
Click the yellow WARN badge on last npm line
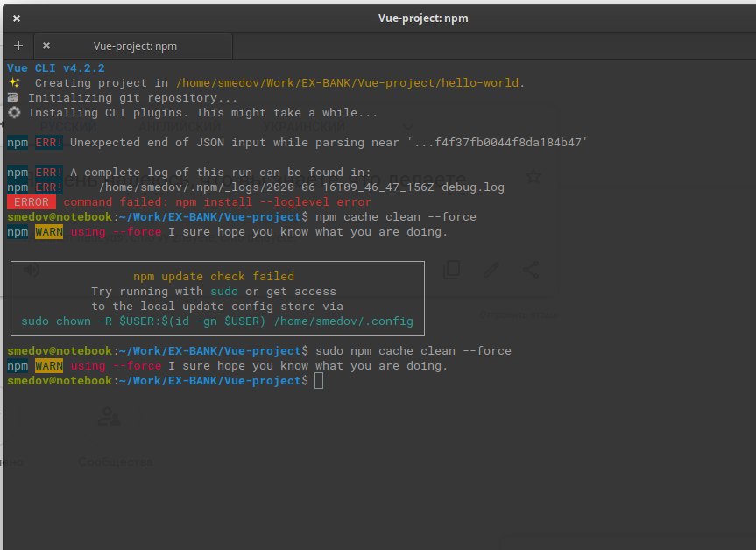point(49,366)
